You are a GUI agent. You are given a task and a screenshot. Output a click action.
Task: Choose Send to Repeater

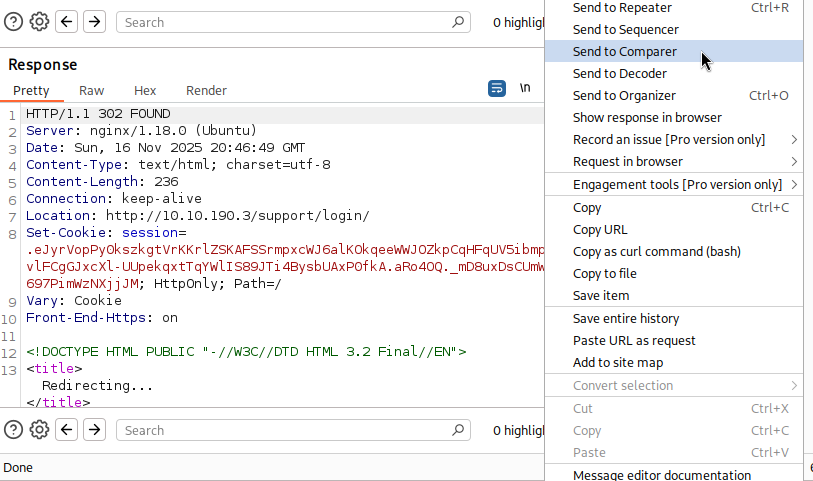click(x=674, y=8)
